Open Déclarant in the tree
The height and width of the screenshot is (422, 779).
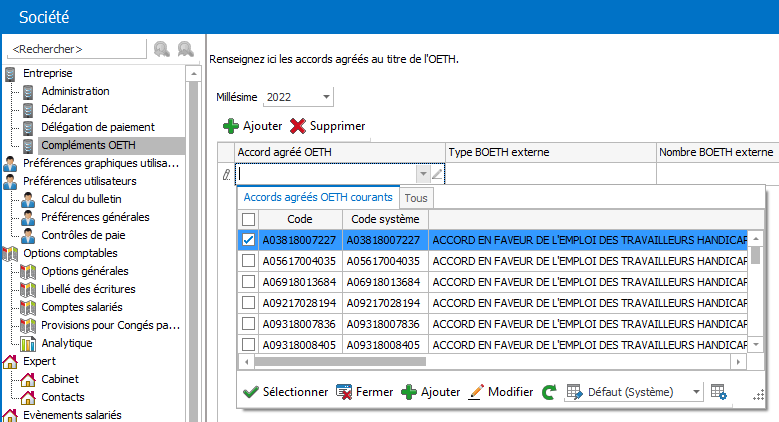click(65, 109)
